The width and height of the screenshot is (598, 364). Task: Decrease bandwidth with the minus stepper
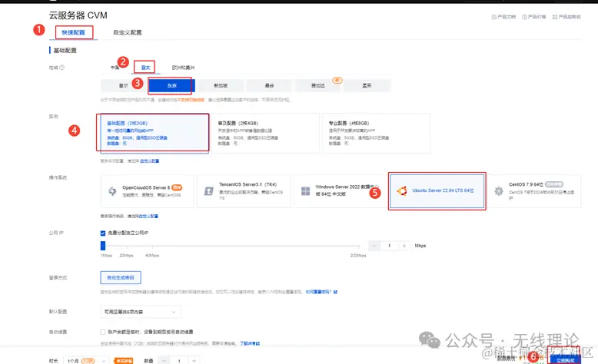click(x=374, y=246)
